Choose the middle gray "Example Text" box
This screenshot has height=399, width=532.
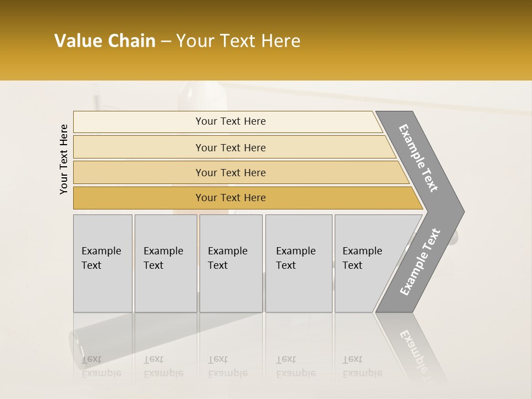[231, 263]
